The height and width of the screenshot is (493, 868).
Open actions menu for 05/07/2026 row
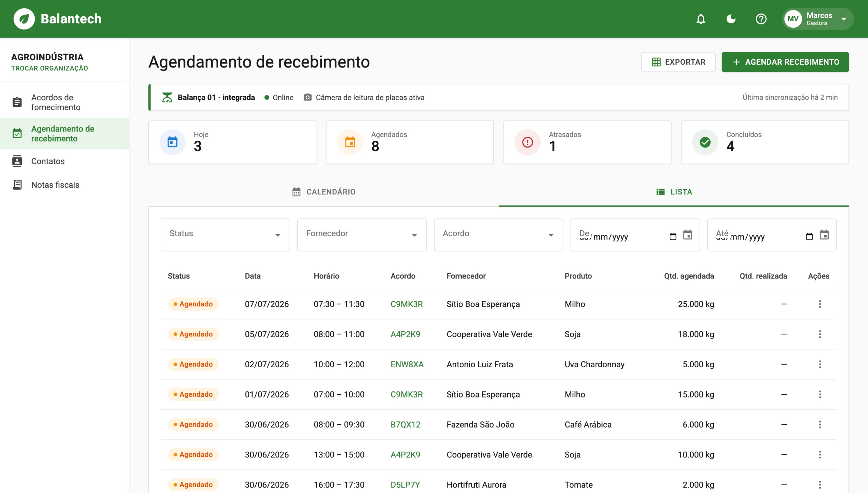tap(820, 334)
